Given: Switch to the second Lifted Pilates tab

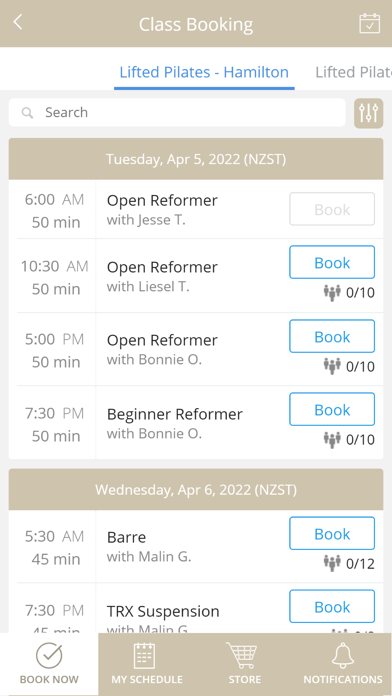Looking at the screenshot, I should (353, 72).
